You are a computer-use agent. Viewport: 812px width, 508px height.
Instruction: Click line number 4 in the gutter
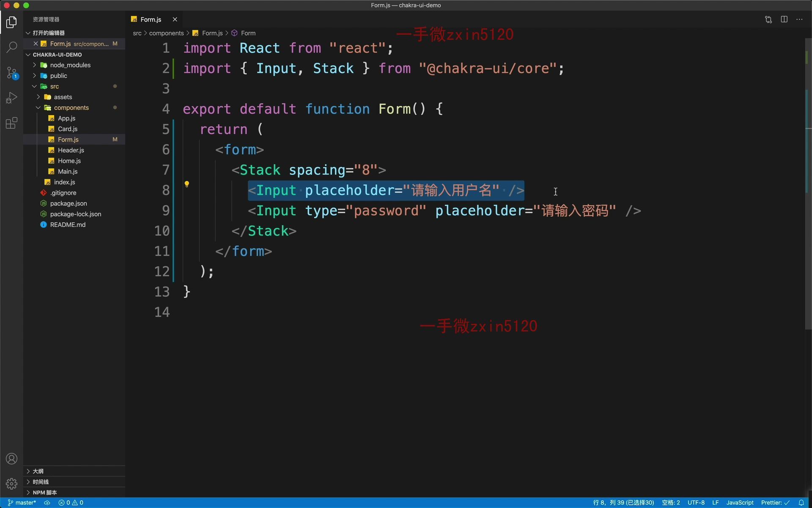tap(166, 109)
